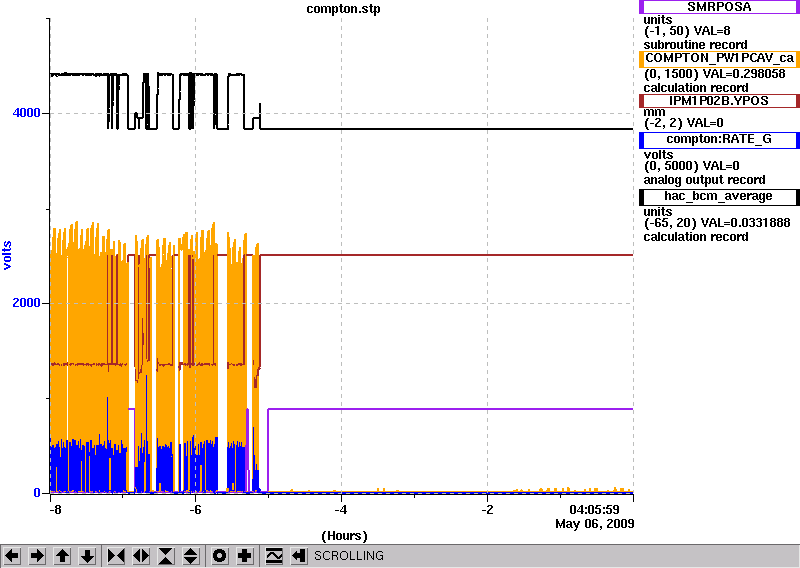The width and height of the screenshot is (800, 568).
Task: Click the -4 hour x-axis tick
Action: tap(341, 510)
